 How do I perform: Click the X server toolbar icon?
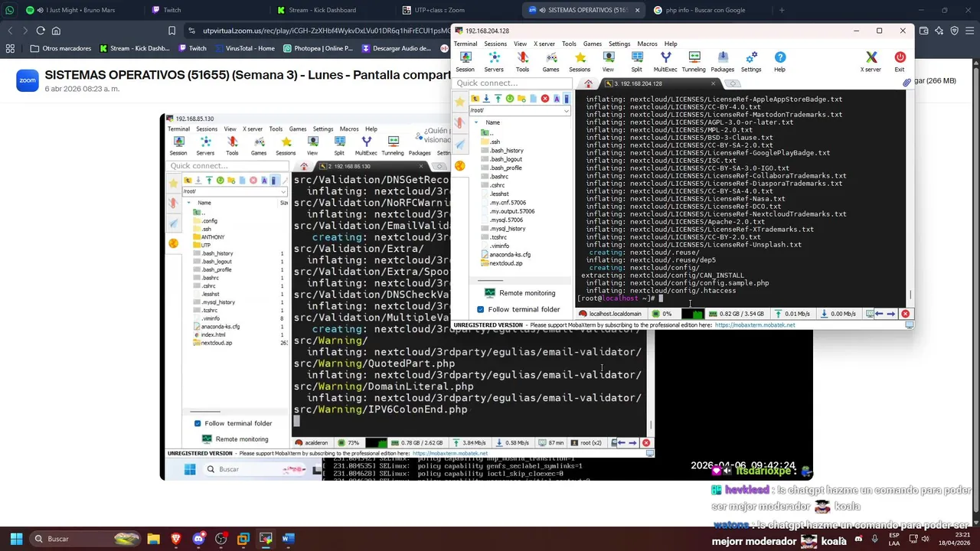[x=871, y=62]
